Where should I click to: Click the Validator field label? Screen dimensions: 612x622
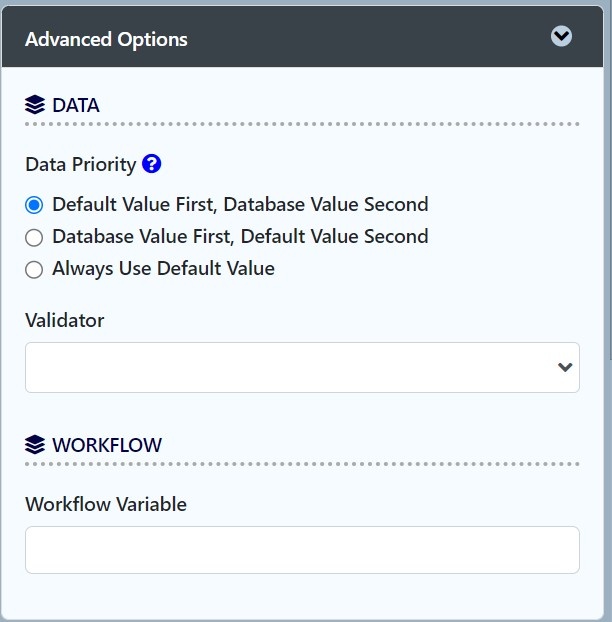pos(65,320)
